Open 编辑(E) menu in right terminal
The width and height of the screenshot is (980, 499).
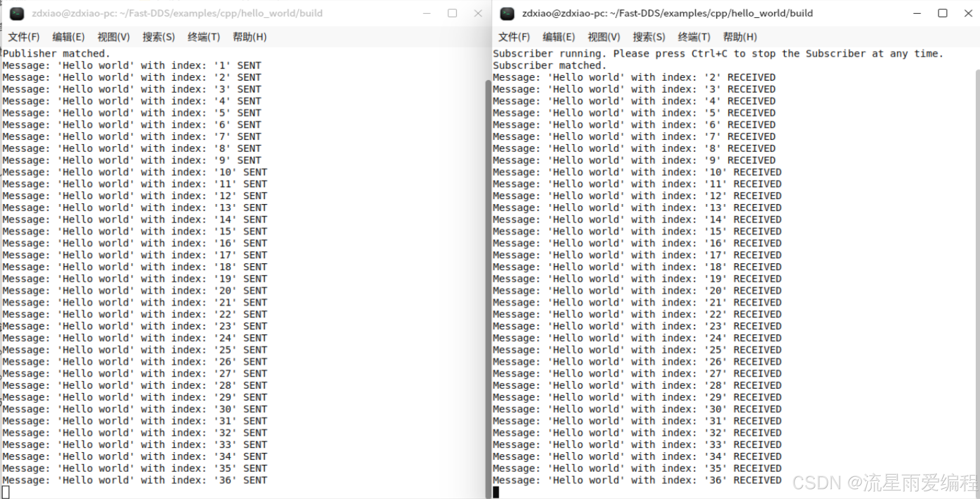tap(559, 37)
